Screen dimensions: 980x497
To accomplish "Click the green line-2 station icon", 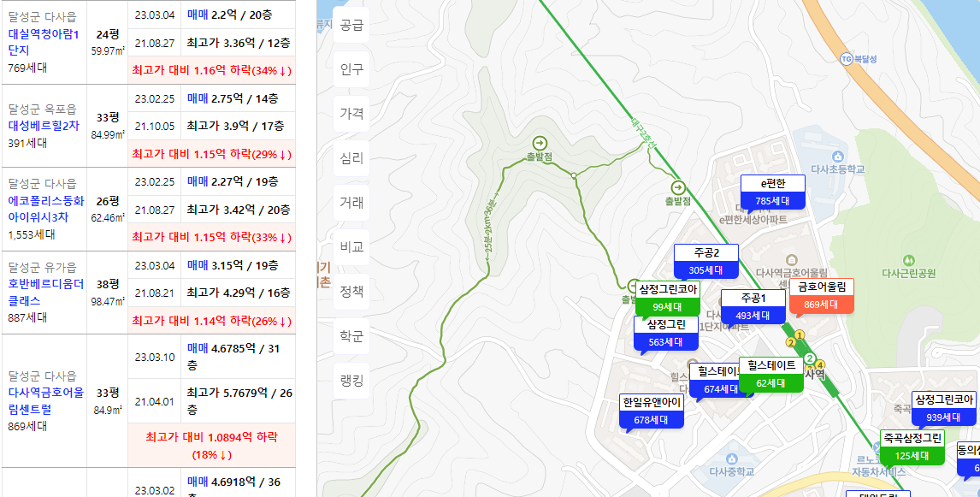I will coord(809,358).
